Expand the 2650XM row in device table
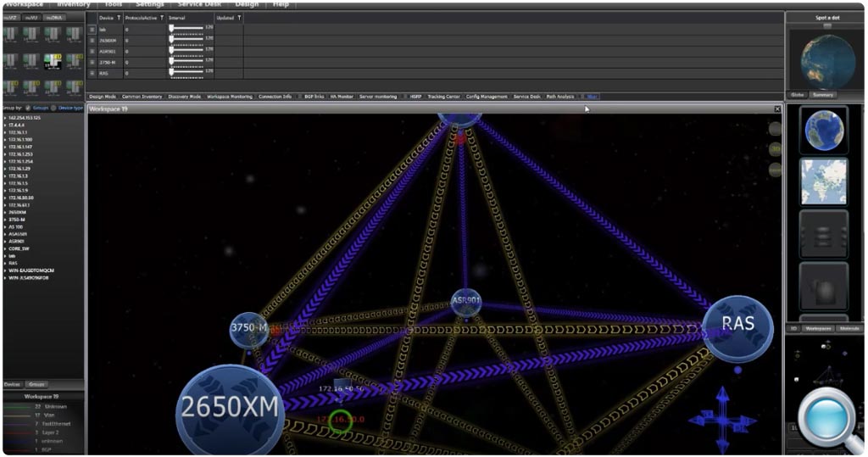This screenshot has width=868, height=457. (92, 41)
